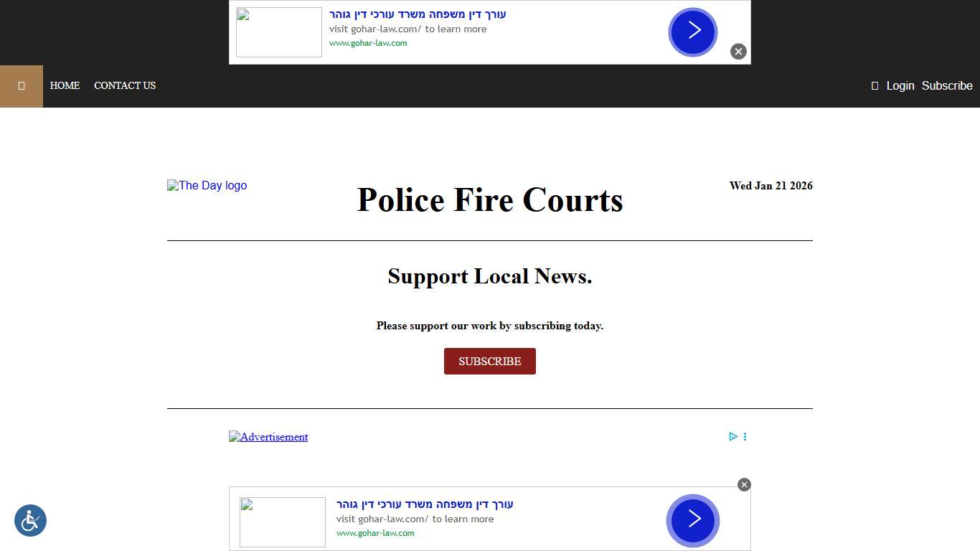Screen dimensions: 980x551
Task: Click the ad thumbnail image in the bottom banner
Action: click(282, 522)
